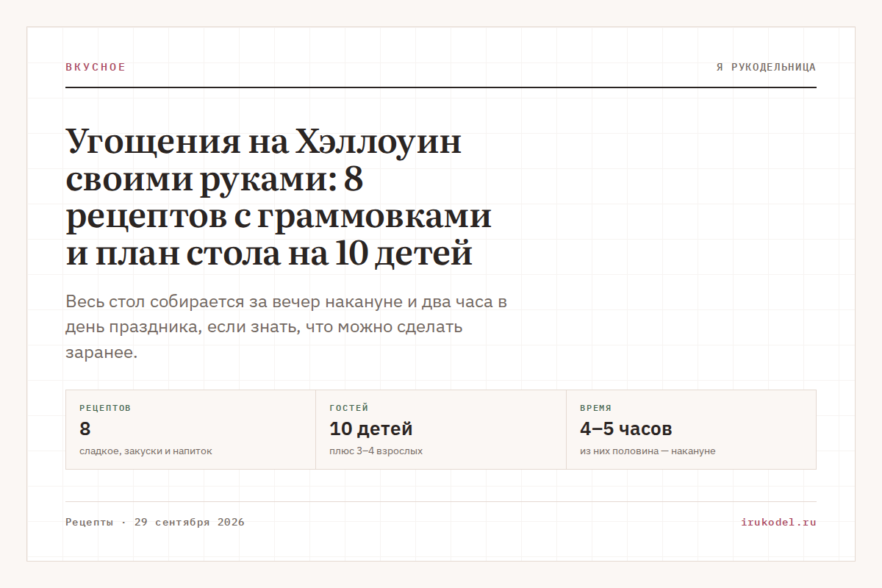Click the text из них половина — накануне
882x588 pixels.
[x=648, y=451]
